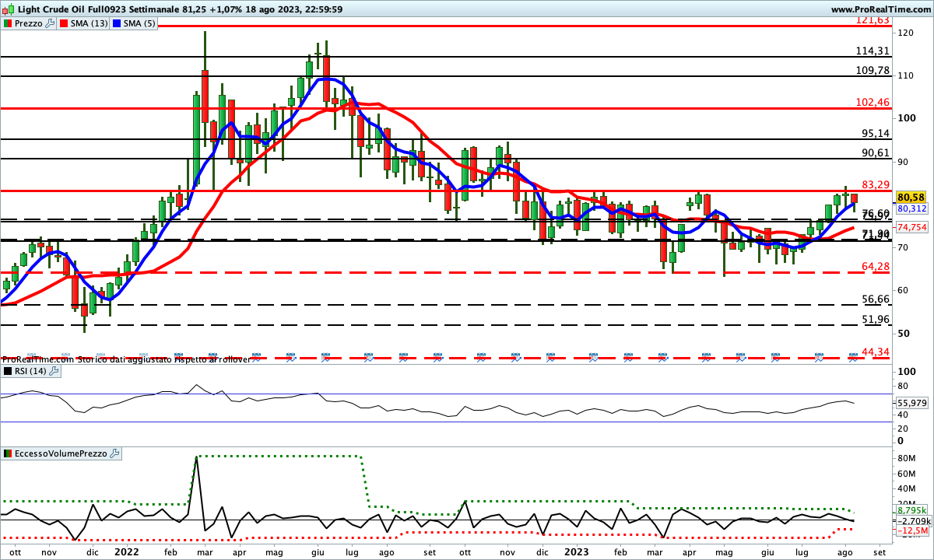Select the SMA (13) indicator label
934x560 pixels.
(x=90, y=23)
